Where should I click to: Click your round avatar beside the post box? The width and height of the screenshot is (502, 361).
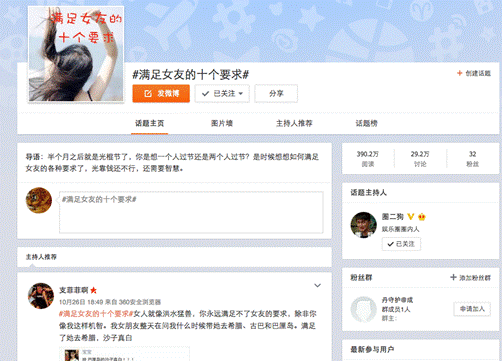[39, 200]
